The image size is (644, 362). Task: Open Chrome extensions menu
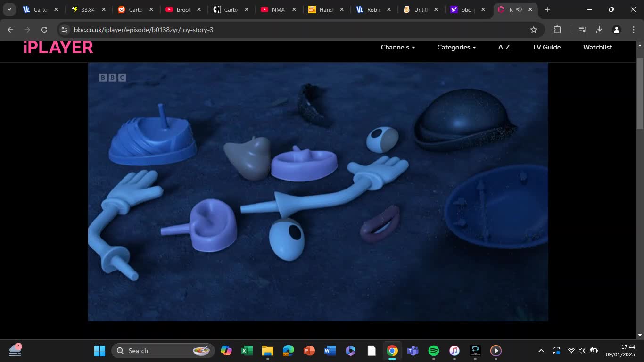[x=557, y=30]
